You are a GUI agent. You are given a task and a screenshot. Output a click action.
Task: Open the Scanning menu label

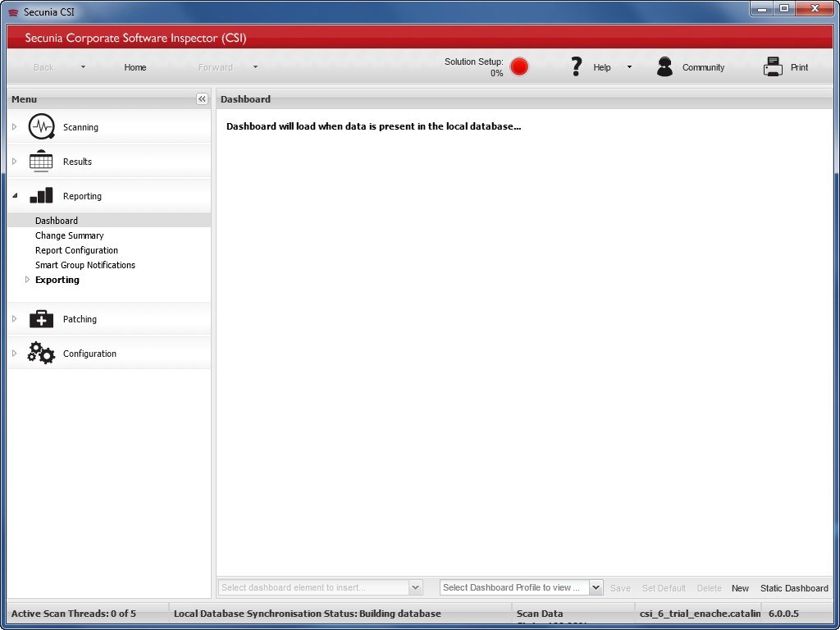(x=80, y=127)
